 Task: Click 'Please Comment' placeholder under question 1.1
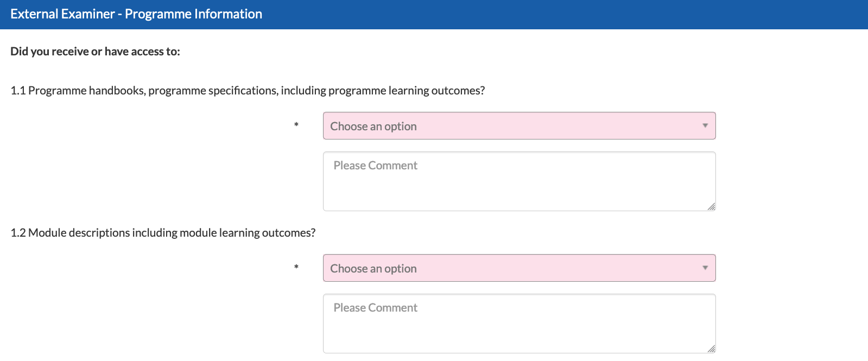(x=376, y=166)
